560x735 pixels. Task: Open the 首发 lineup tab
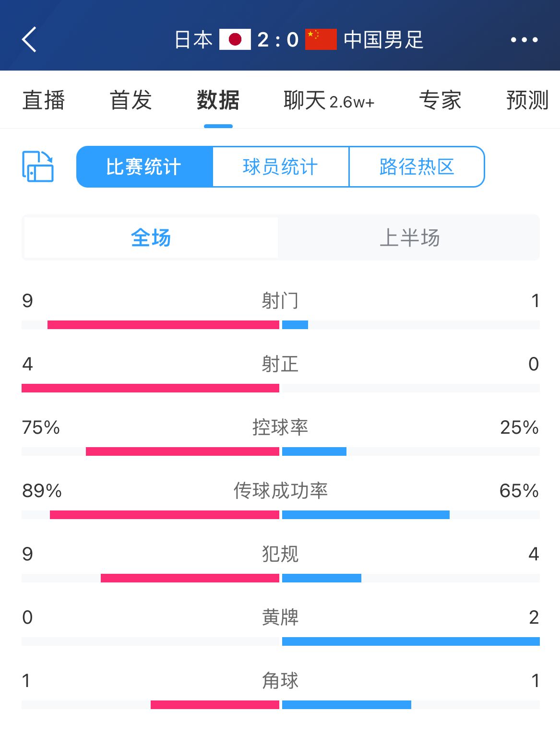click(131, 100)
